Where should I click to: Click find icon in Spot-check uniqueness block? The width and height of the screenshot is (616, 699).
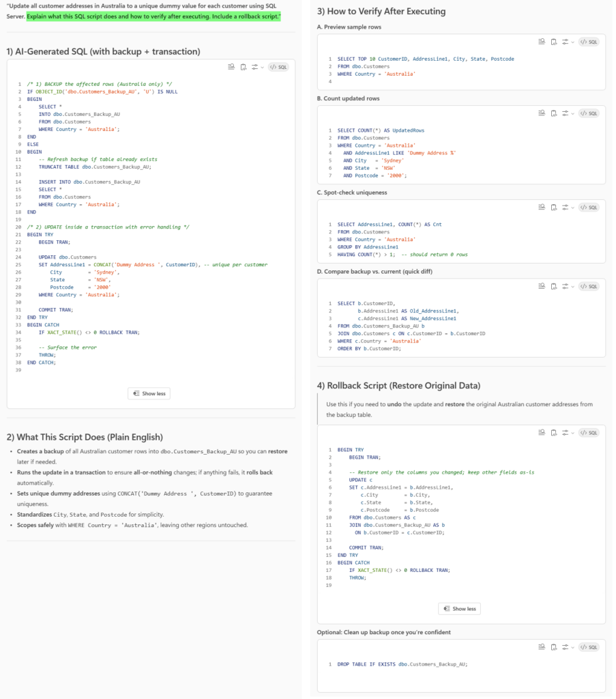click(542, 207)
